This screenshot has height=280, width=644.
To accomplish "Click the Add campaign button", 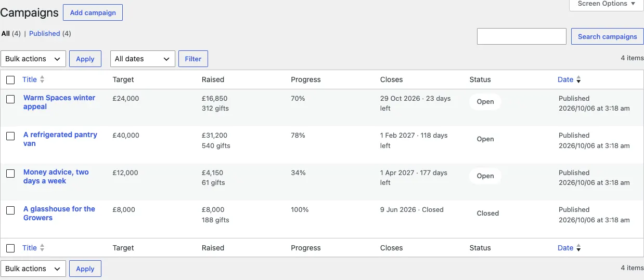I will click(93, 12).
